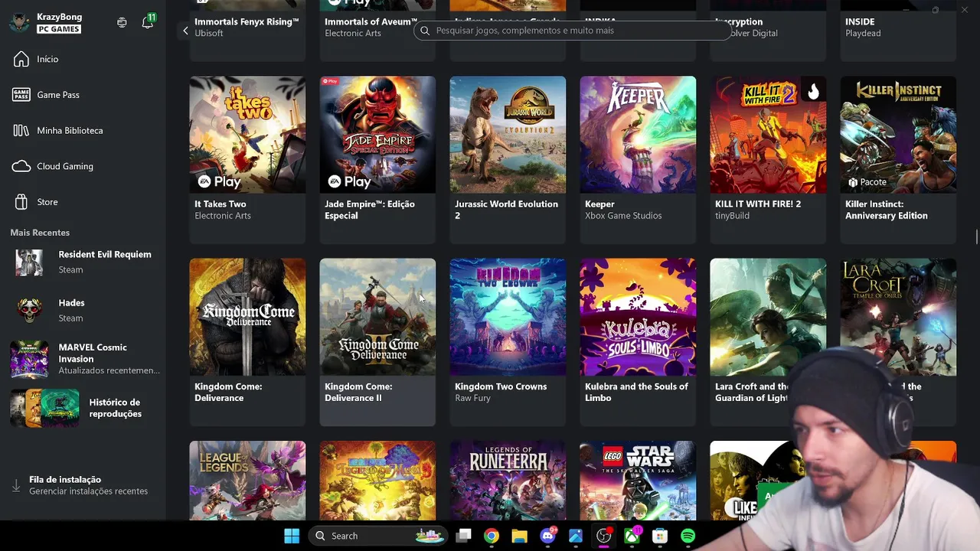The width and height of the screenshot is (980, 551).
Task: Open Killer Instinct Anniversary Edition cover
Action: 898,135
